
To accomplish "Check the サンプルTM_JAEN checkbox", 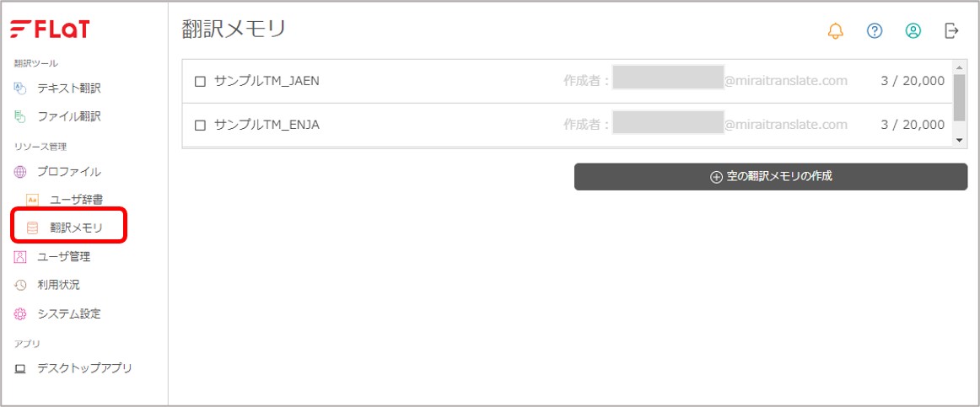I will pos(200,81).
